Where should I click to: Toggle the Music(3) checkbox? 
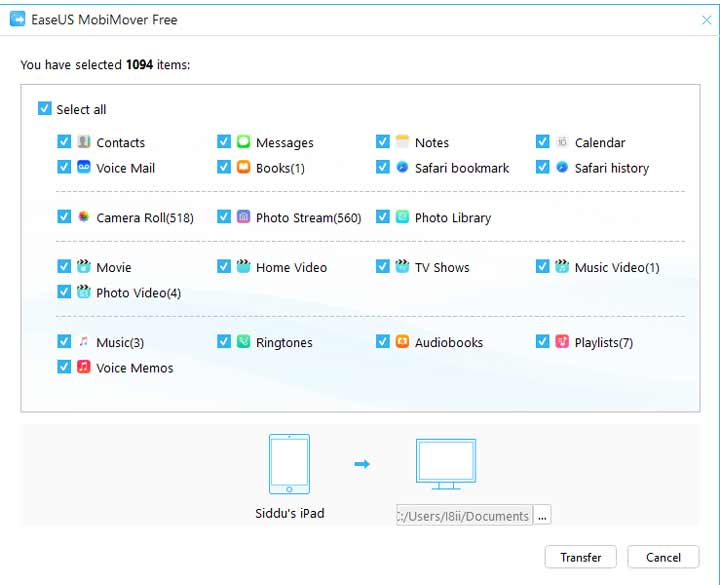(64, 341)
